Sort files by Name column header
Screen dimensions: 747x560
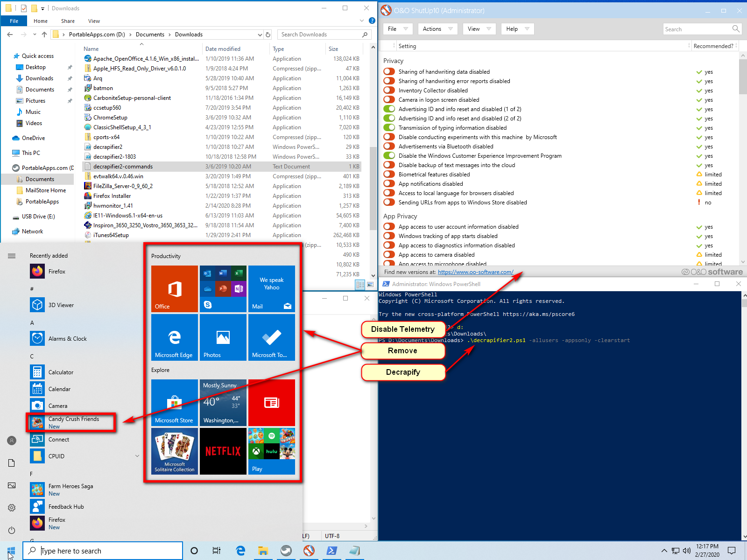142,49
